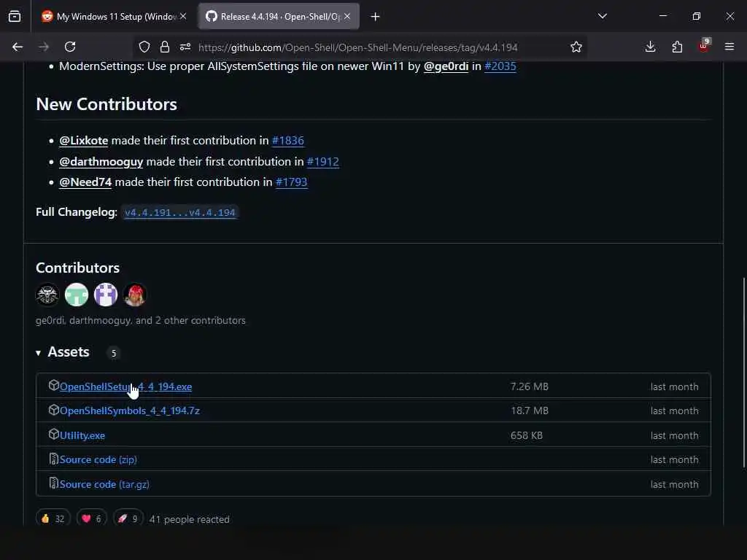Download OpenShellSymbols_4_4_194.7z
747x560 pixels.
pyautogui.click(x=130, y=411)
